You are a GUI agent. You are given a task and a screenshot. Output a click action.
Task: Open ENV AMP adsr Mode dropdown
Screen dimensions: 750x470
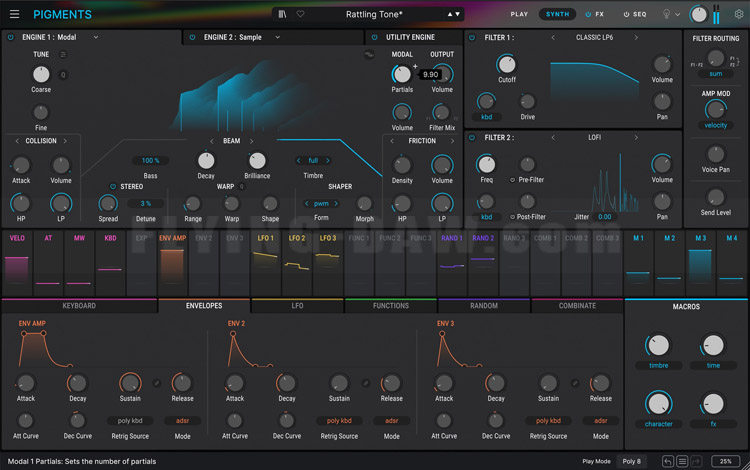pos(182,421)
